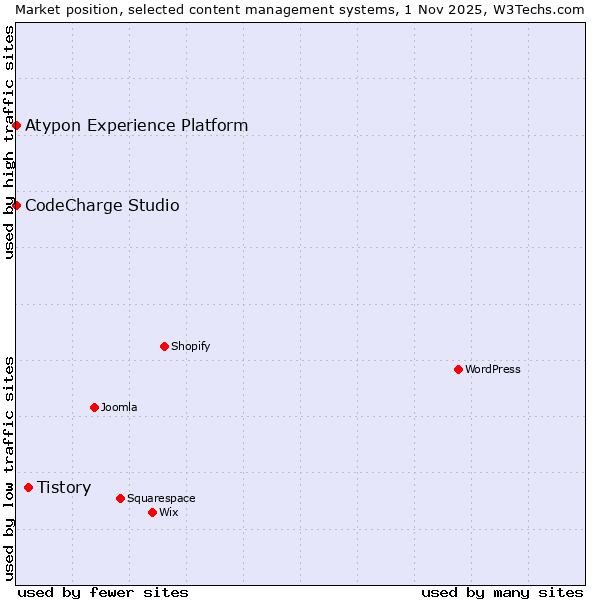Image resolution: width=600 pixels, height=600 pixels.
Task: Select the WordPress red diamond marker
Action: 458,369
